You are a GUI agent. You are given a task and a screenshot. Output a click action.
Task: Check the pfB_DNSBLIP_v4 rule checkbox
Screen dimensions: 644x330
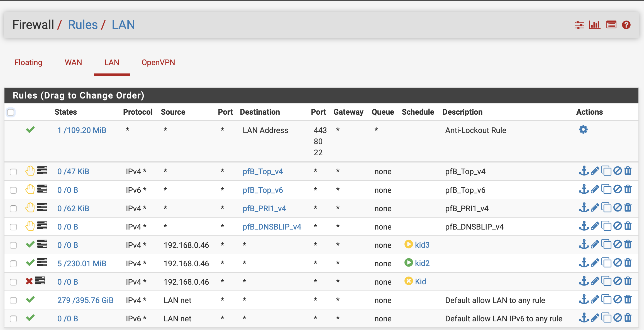[x=13, y=227]
